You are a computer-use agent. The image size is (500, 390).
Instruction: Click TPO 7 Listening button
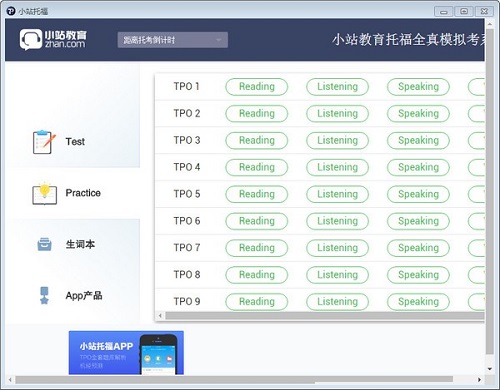[337, 248]
